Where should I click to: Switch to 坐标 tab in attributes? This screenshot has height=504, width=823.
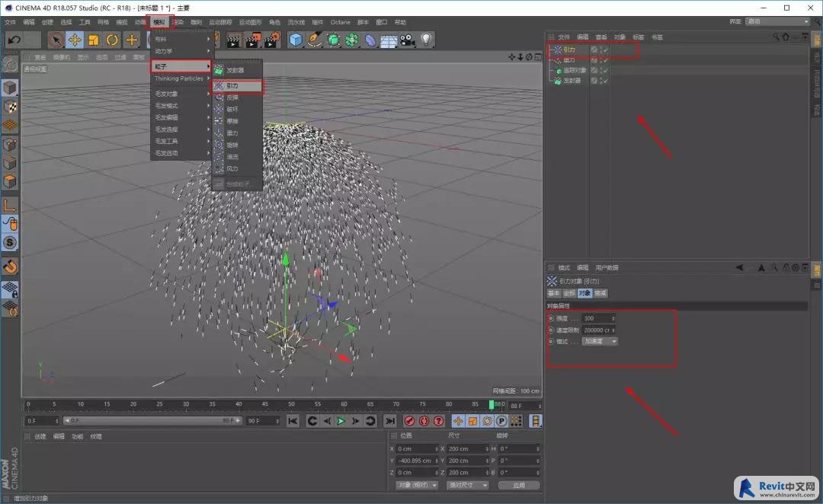569,294
